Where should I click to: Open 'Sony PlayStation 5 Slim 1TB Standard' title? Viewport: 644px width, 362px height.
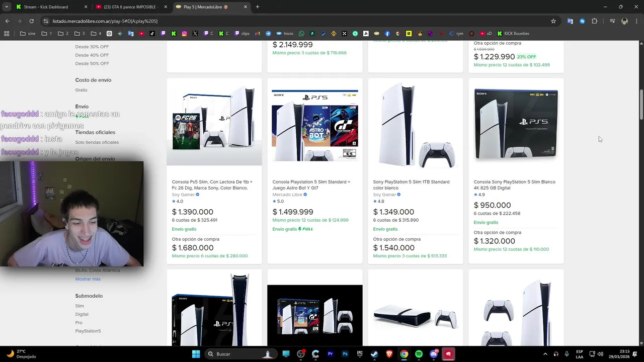coord(411,185)
